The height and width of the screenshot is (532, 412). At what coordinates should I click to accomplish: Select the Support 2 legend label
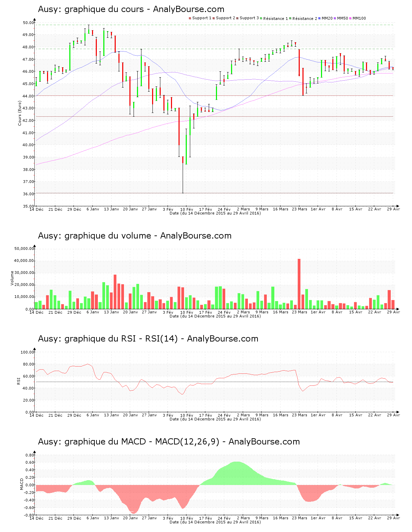click(226, 18)
